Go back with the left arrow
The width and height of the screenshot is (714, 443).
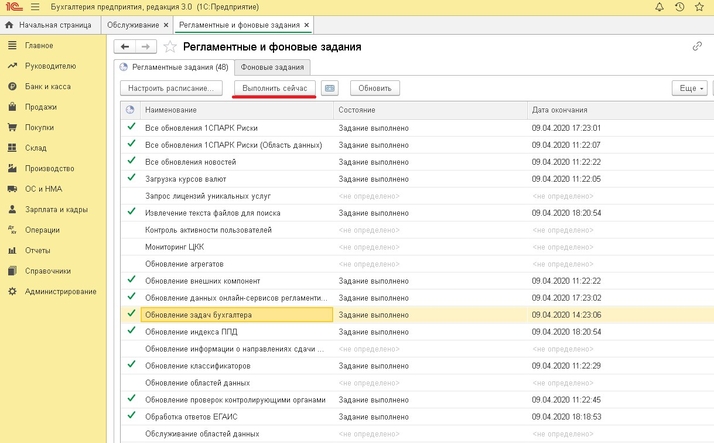(125, 46)
